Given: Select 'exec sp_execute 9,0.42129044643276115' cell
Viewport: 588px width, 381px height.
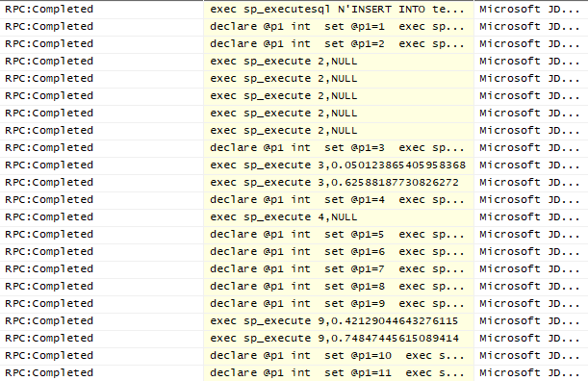Looking at the screenshot, I should coord(339,321).
